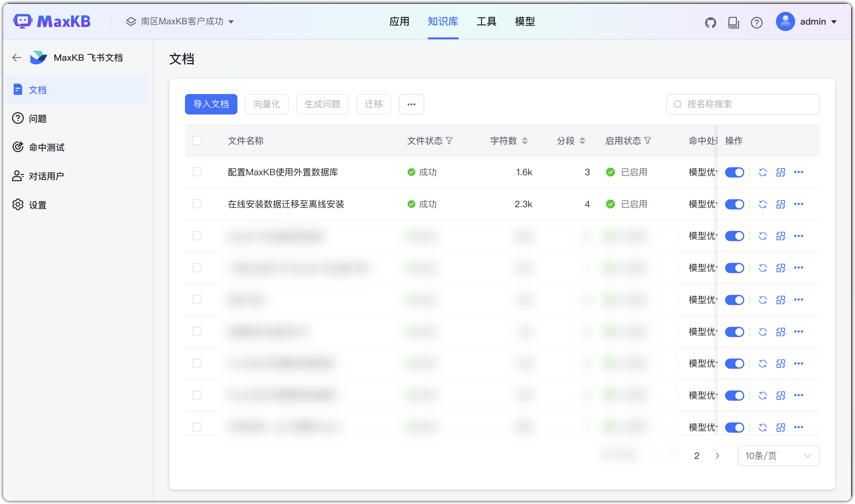Click the 迁移 button
This screenshot has height=504, width=855.
[373, 104]
